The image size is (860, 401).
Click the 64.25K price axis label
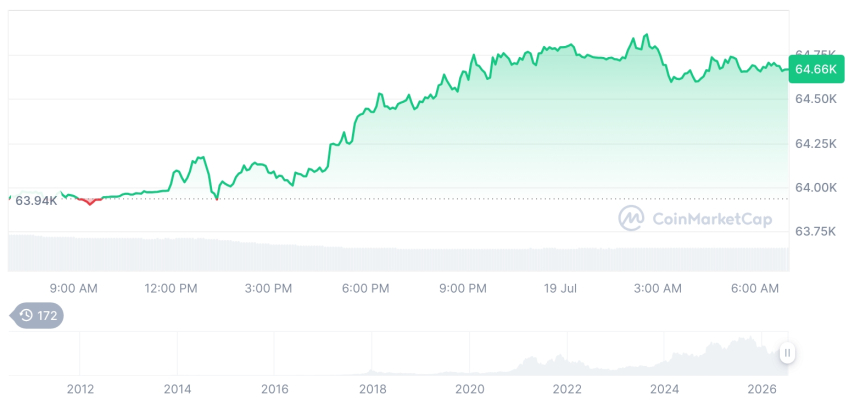816,144
